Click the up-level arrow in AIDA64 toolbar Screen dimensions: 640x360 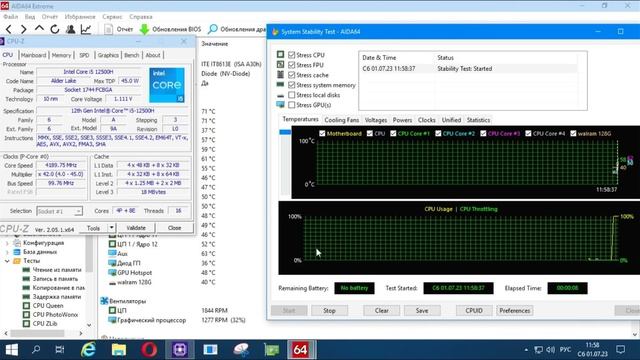pos(39,29)
